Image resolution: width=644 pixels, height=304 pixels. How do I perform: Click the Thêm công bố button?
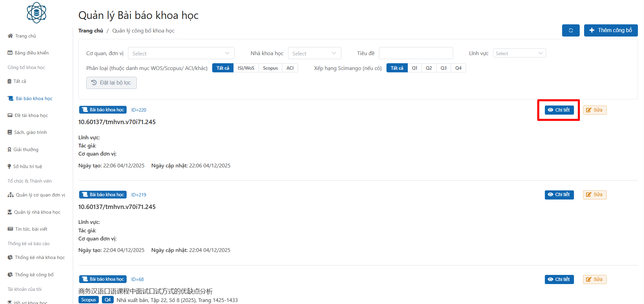(x=610, y=30)
